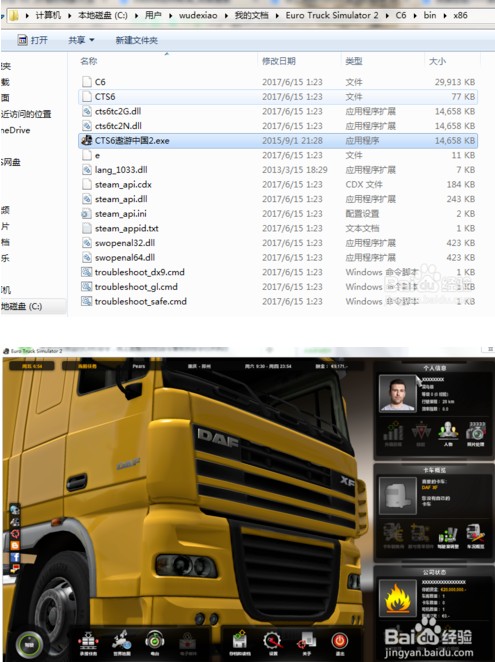Click 用户 in address breadcrumb
Viewport: 495px width, 662px height.
click(x=153, y=15)
